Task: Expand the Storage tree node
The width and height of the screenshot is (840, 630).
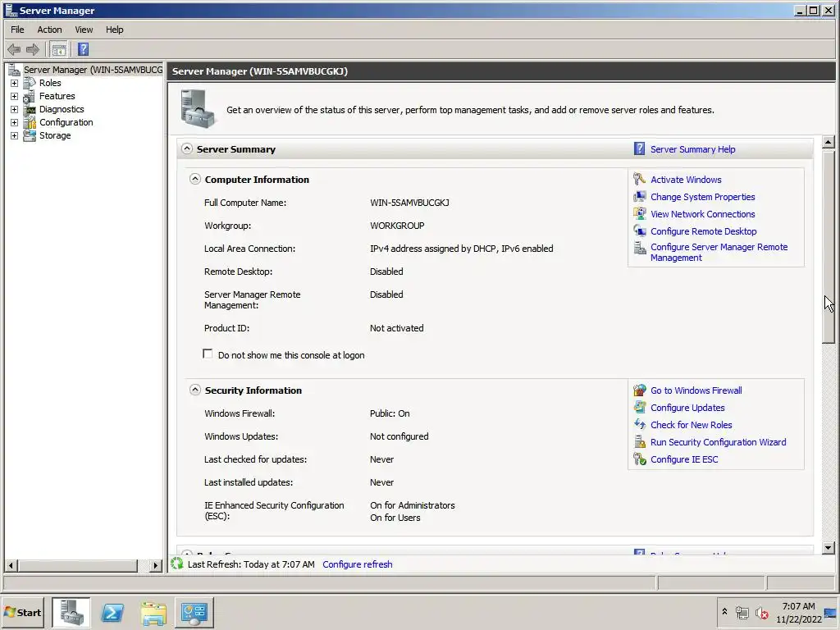Action: pyautogui.click(x=15, y=136)
